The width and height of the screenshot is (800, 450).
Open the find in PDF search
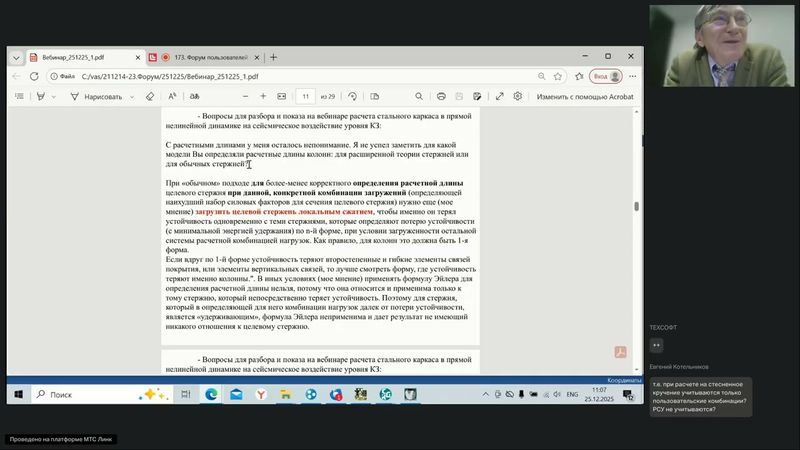coord(419,96)
